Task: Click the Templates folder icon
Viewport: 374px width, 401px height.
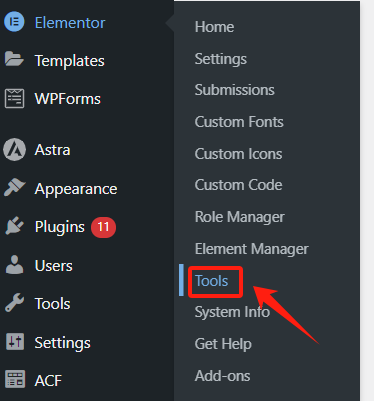Action: click(14, 59)
